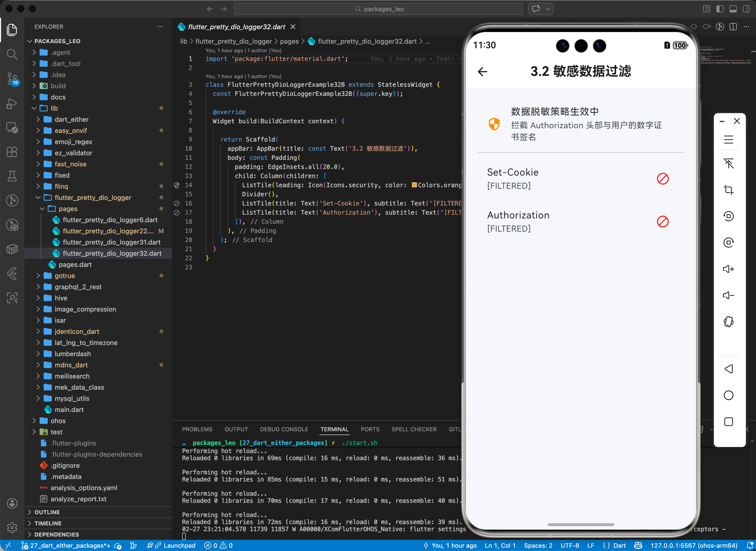Viewport: 756px width, 551px height.
Task: Tap back arrow in phone app bar
Action: tap(482, 71)
